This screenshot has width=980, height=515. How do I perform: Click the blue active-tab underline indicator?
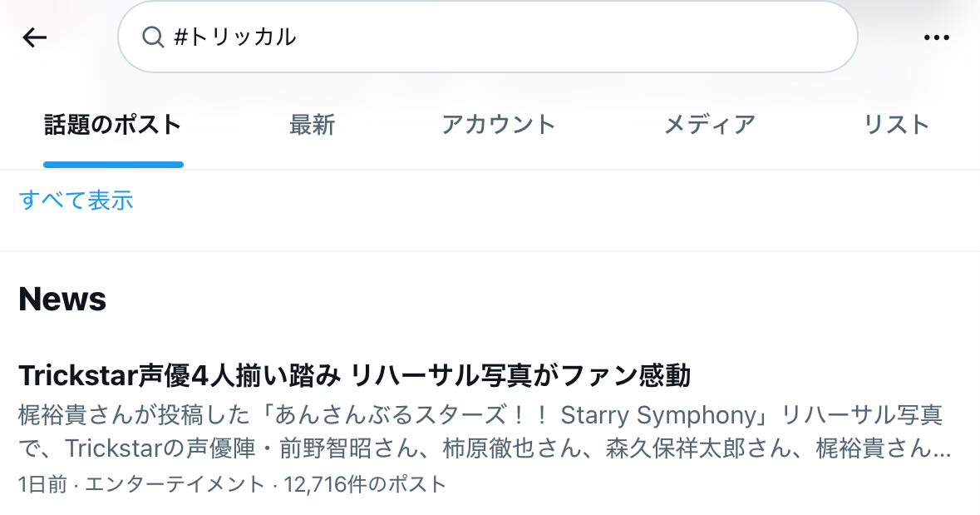113,165
